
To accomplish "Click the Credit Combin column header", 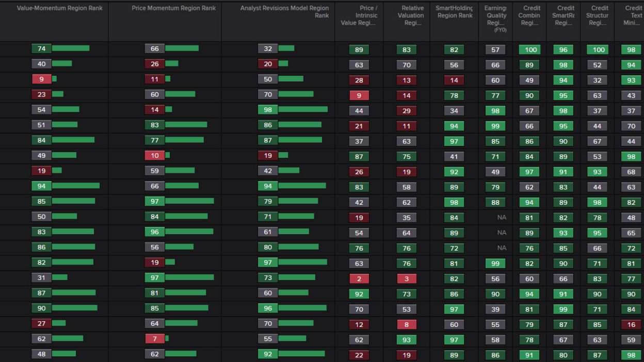I will pos(529,15).
